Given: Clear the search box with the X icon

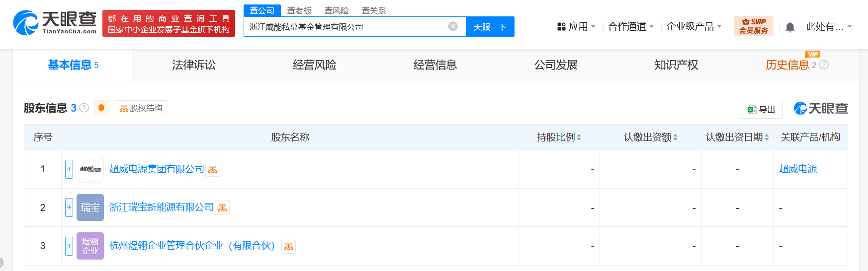Looking at the screenshot, I should pos(452,26).
